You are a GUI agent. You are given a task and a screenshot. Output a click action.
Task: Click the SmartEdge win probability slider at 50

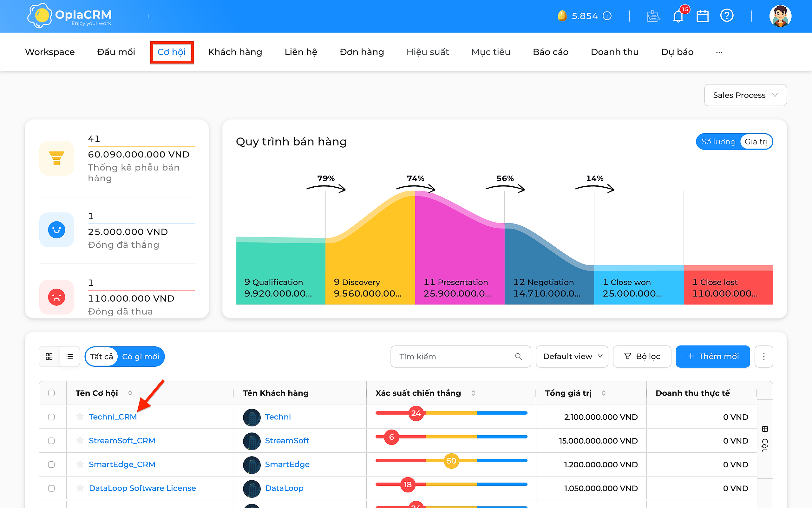(x=451, y=461)
